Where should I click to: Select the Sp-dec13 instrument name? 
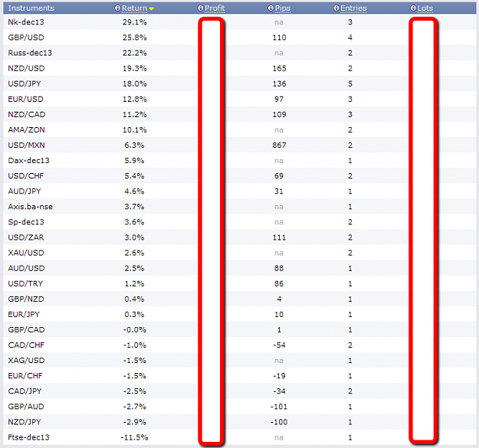(26, 222)
